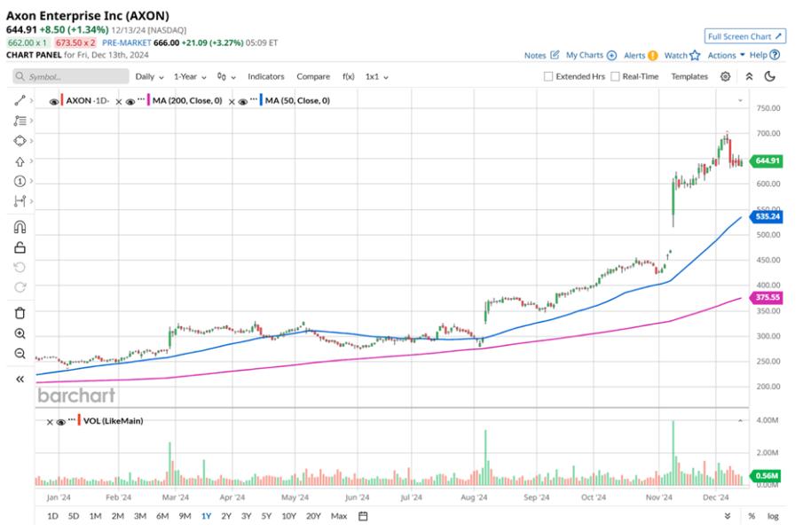The image size is (803, 532).
Task: Zoom out of the chart
Action: [20, 354]
